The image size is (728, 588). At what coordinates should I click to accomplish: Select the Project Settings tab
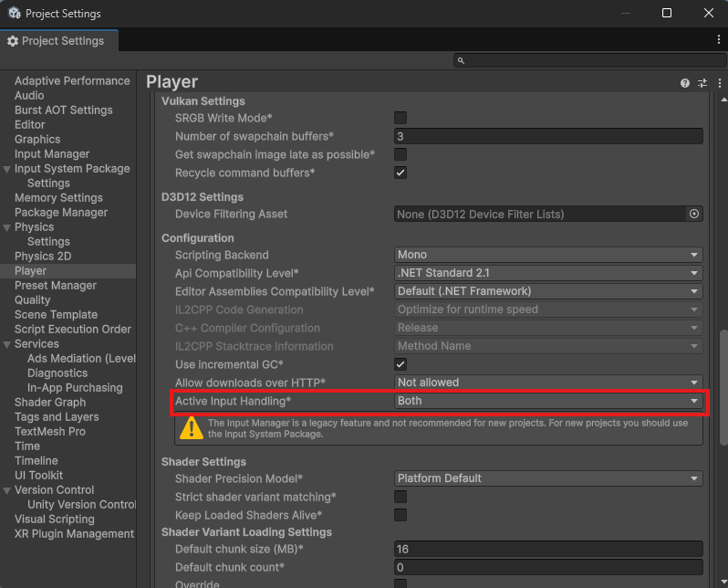59,41
